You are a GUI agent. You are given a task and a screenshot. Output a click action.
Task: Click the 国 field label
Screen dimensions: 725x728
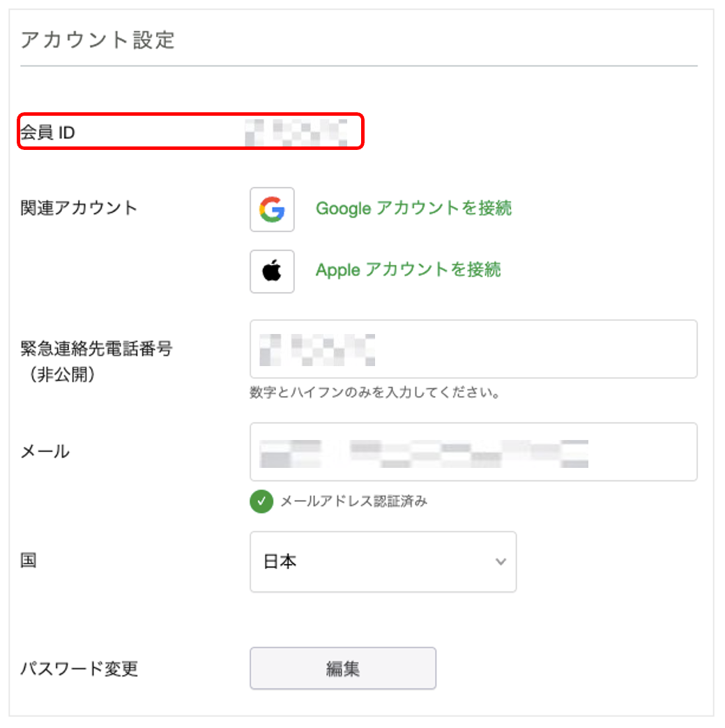tap(27, 561)
